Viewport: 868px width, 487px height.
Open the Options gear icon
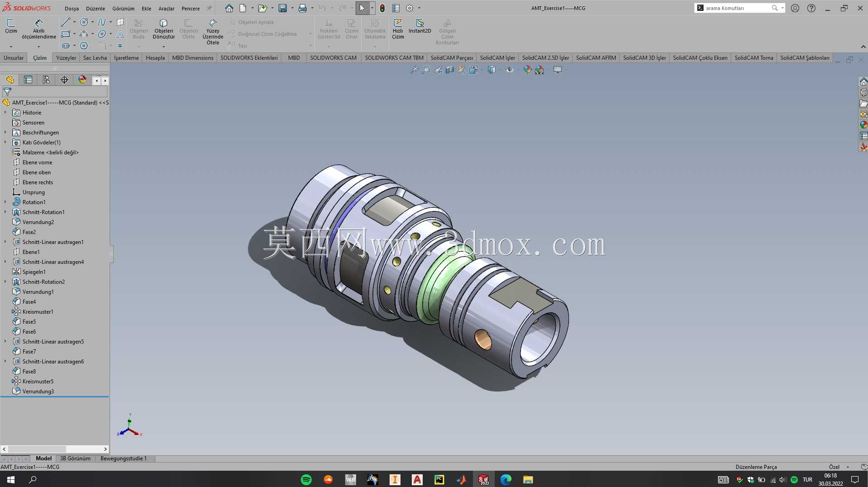click(x=410, y=8)
